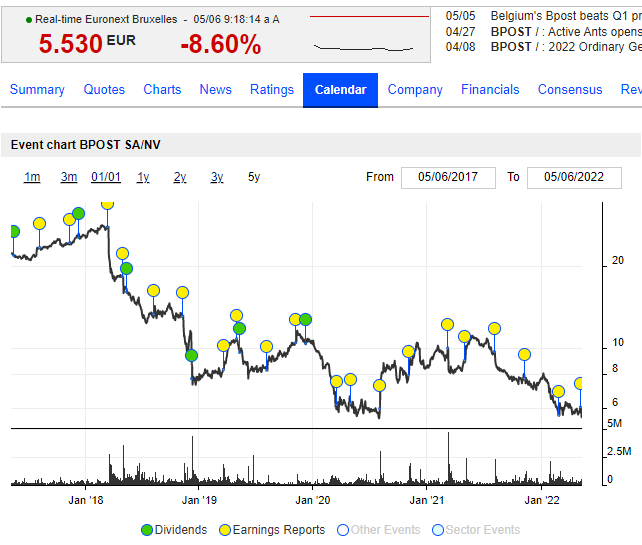Click the latest earnings marker at chart end
Image resolution: width=642 pixels, height=545 pixels.
[x=579, y=384]
